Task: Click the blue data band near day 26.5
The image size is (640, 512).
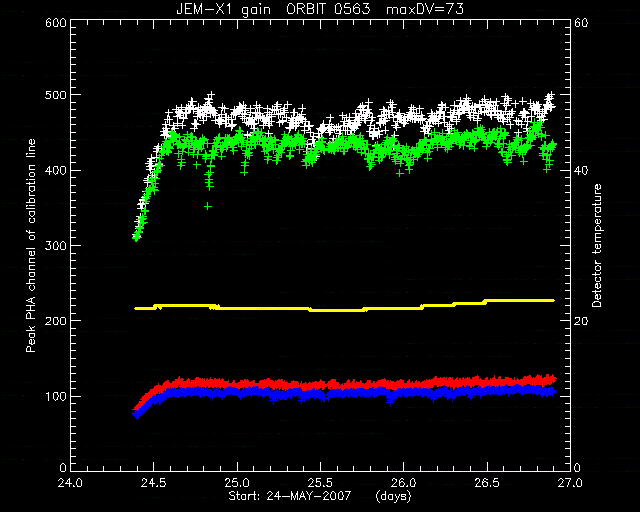Action: 487,392
